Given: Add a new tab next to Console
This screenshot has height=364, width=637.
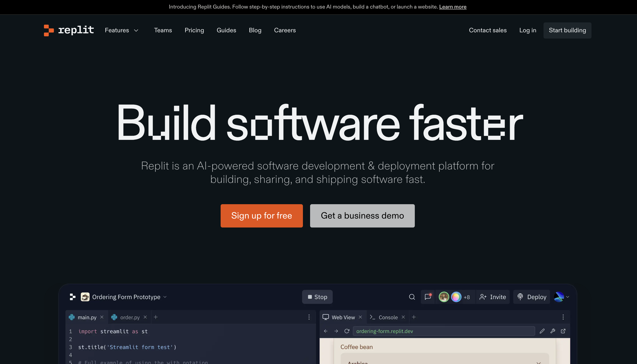Looking at the screenshot, I should pos(414,317).
